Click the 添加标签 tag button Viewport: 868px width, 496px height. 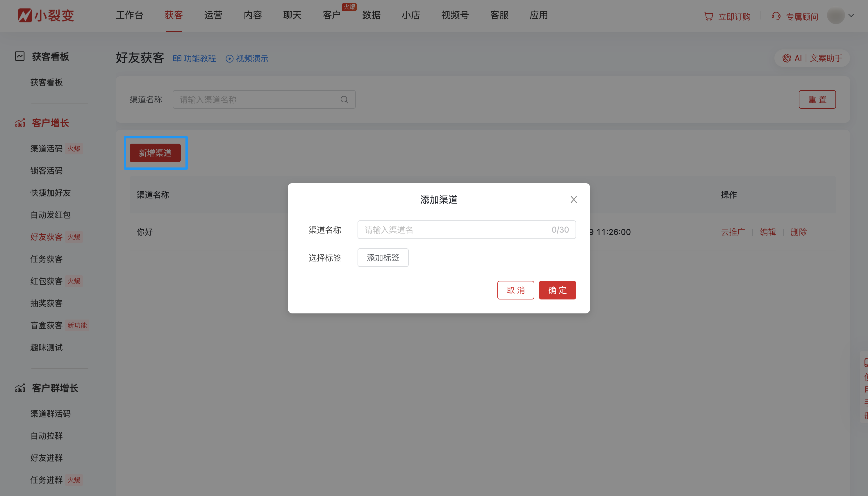383,258
